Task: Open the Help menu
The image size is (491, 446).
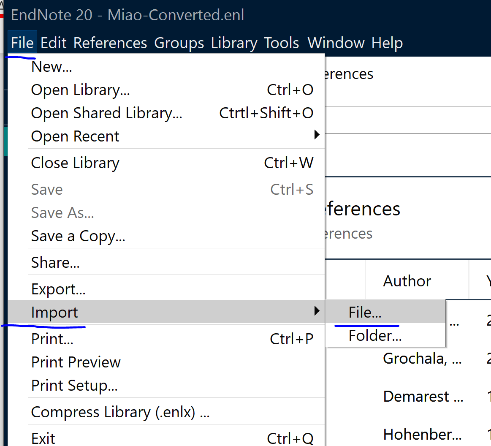Action: [x=387, y=43]
